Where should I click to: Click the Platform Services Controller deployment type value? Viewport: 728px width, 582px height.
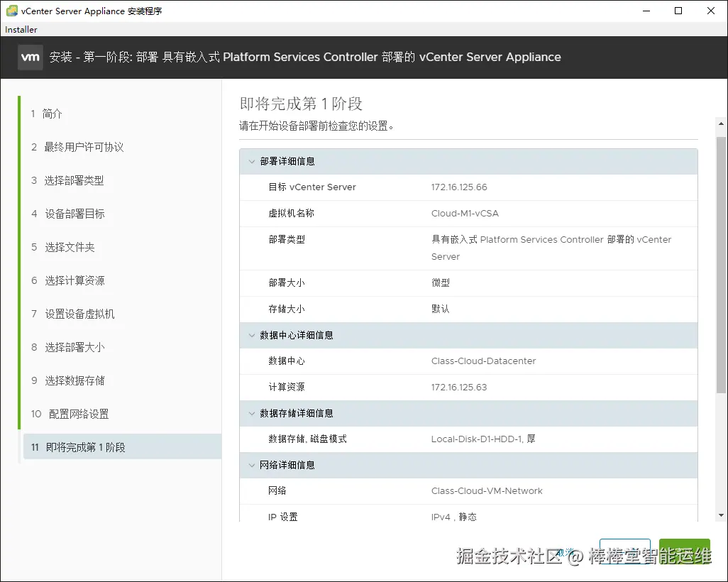click(x=551, y=248)
